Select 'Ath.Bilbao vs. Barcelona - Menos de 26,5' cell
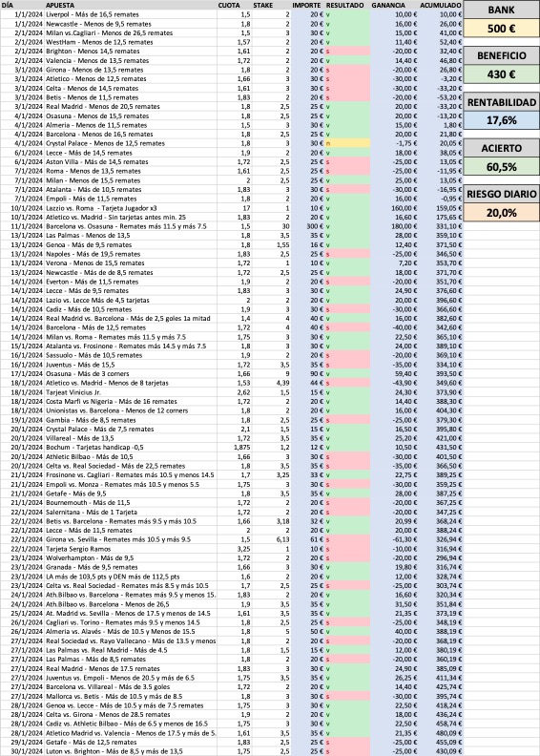 pyautogui.click(x=131, y=604)
